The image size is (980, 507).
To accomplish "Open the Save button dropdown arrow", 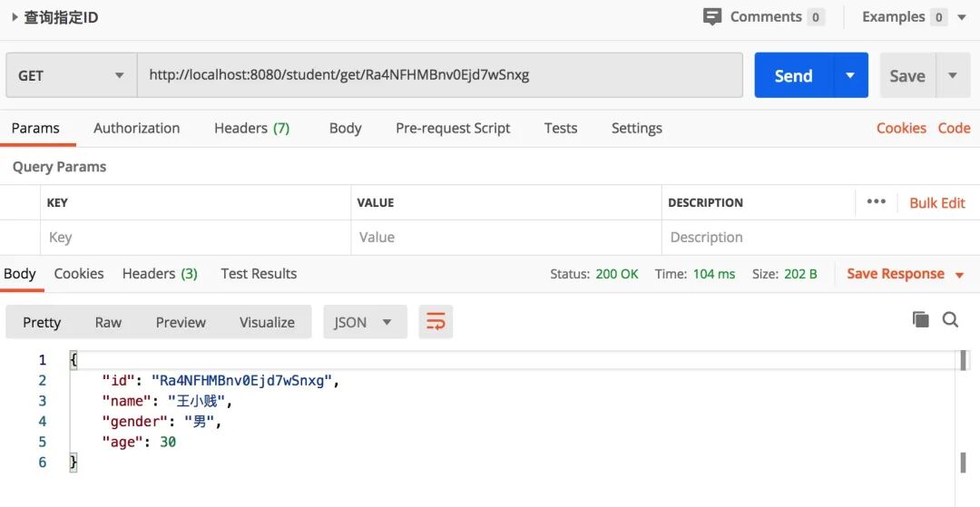I will pyautogui.click(x=953, y=76).
